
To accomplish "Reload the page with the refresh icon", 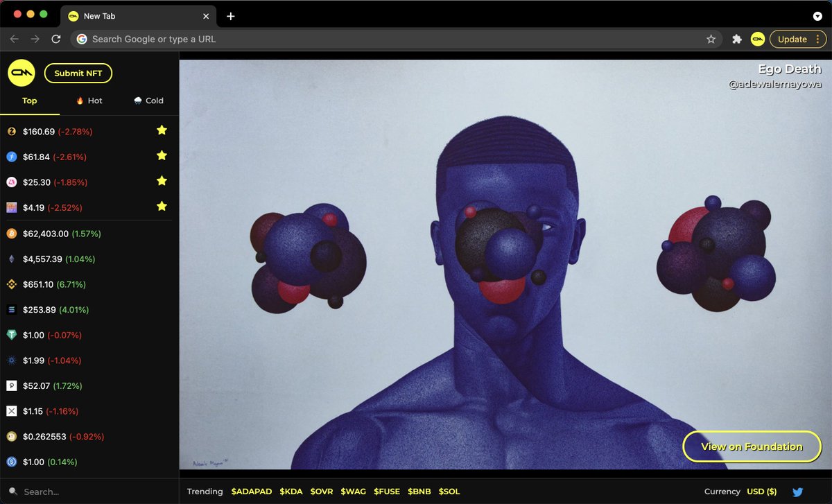I will coord(56,40).
